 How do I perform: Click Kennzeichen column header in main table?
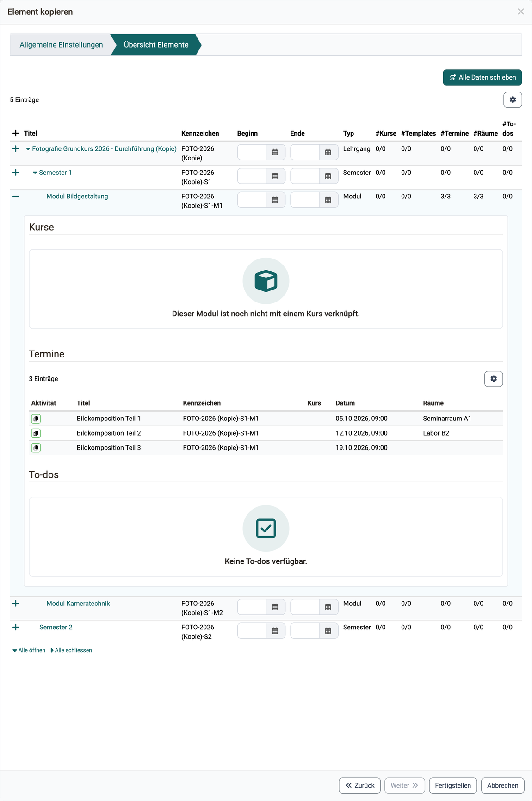[200, 133]
